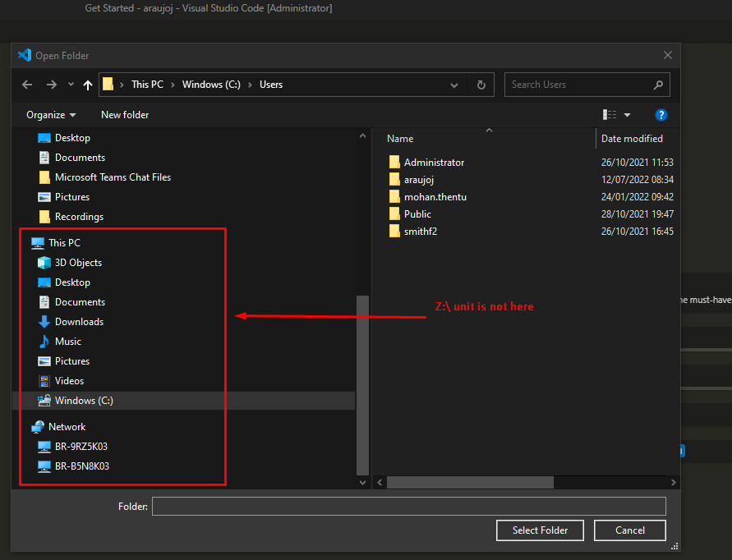Select the smithf2 folder
Screen dimensions: 732x560
coord(420,232)
